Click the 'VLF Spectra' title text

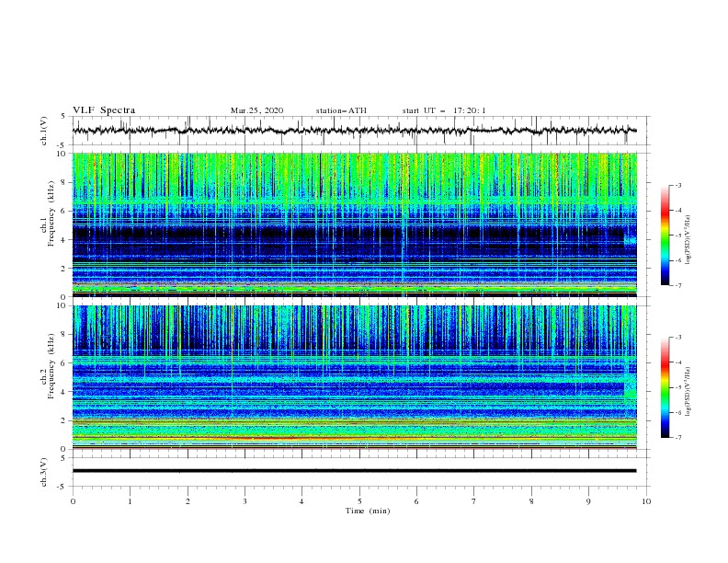tap(104, 110)
